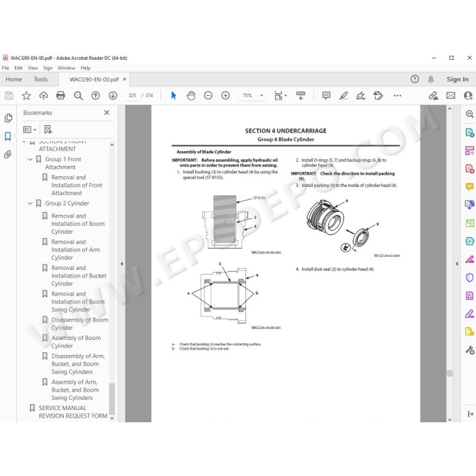The height and width of the screenshot is (476, 476).
Task: Open the Add Comment sticky note tool
Action: tap(326, 96)
